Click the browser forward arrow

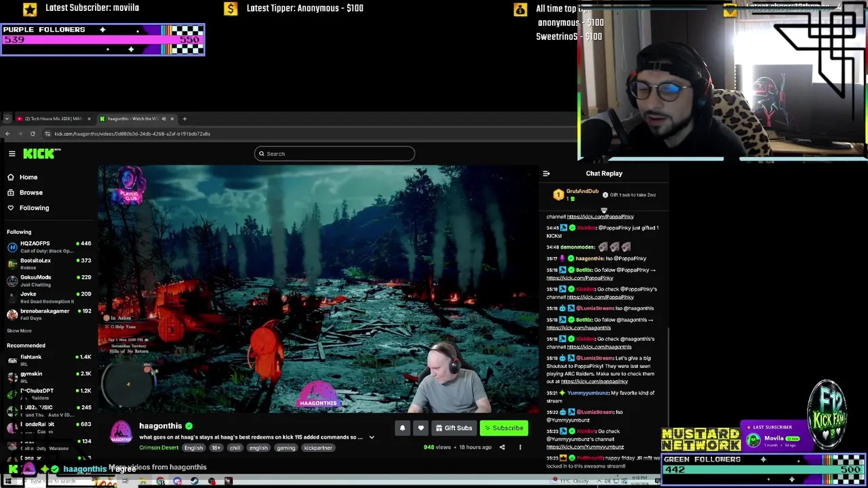coord(20,134)
